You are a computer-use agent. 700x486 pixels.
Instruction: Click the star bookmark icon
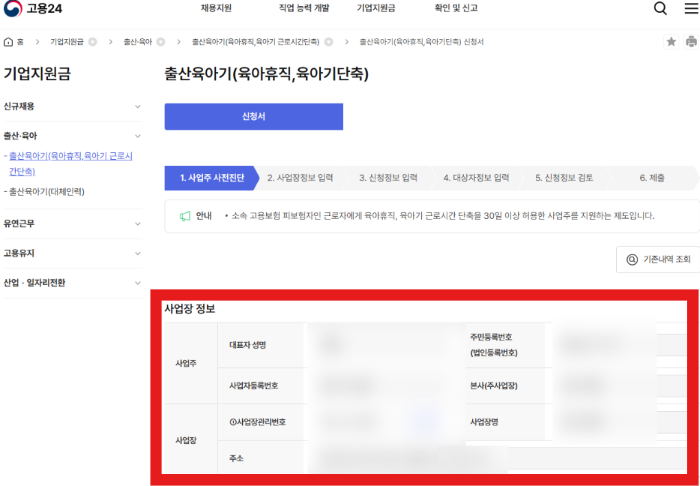(671, 42)
